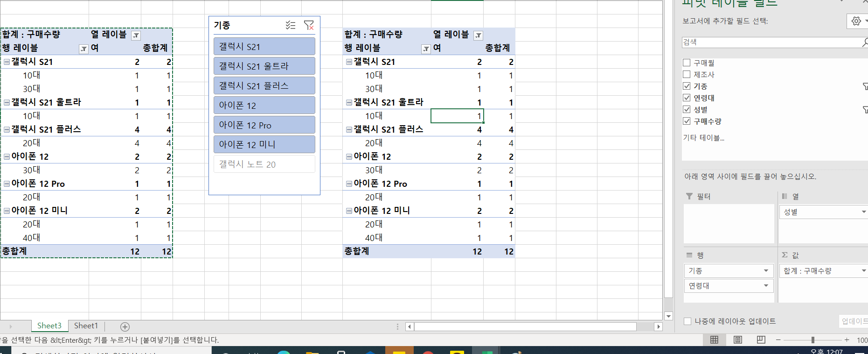Image resolution: width=868 pixels, height=354 pixels.
Task: Collapse 갤럭시 S21 group in left pivot
Action: click(7, 62)
